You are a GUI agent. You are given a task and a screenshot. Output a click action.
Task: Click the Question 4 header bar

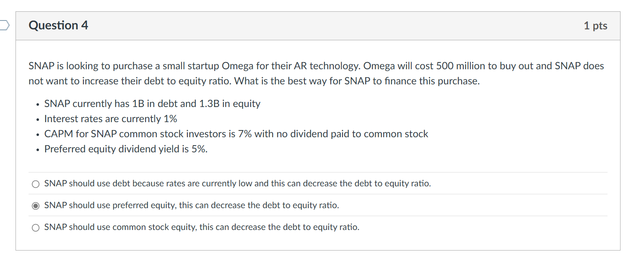coord(319,25)
